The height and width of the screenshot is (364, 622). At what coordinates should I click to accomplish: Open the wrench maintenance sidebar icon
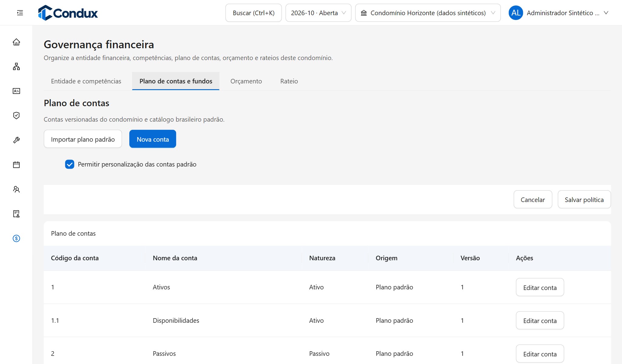coord(16,140)
